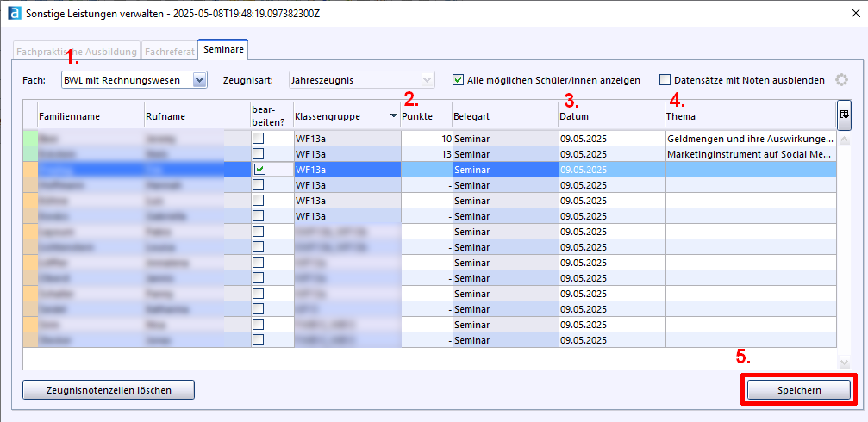The image size is (868, 422).
Task: Tick the bearbeiten checkbox in first row
Action: coord(259,139)
